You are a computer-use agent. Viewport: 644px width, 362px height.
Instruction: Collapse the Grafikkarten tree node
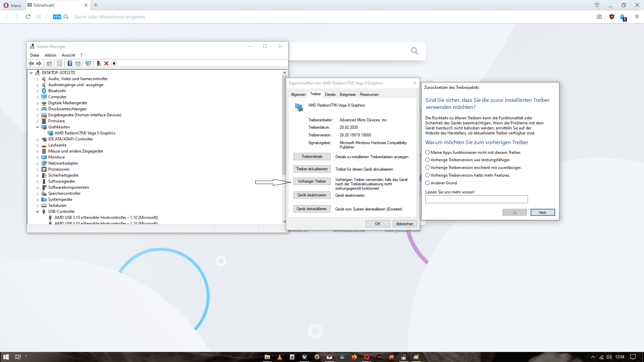(x=38, y=127)
